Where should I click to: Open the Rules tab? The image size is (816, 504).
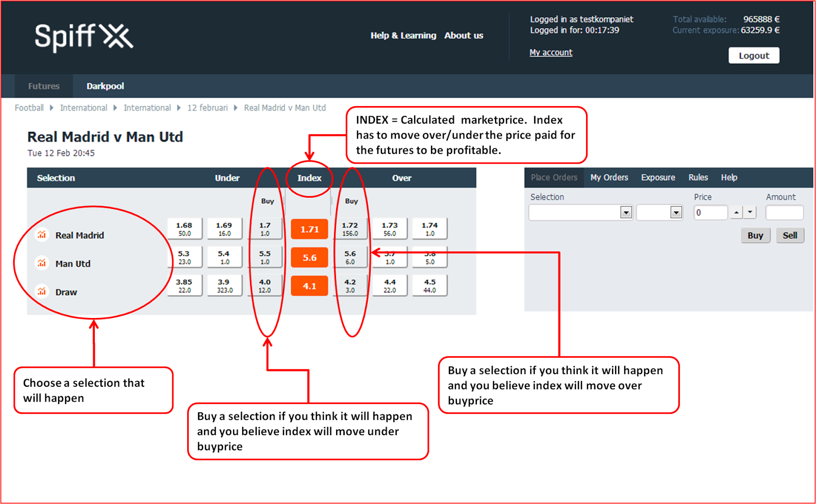698,177
